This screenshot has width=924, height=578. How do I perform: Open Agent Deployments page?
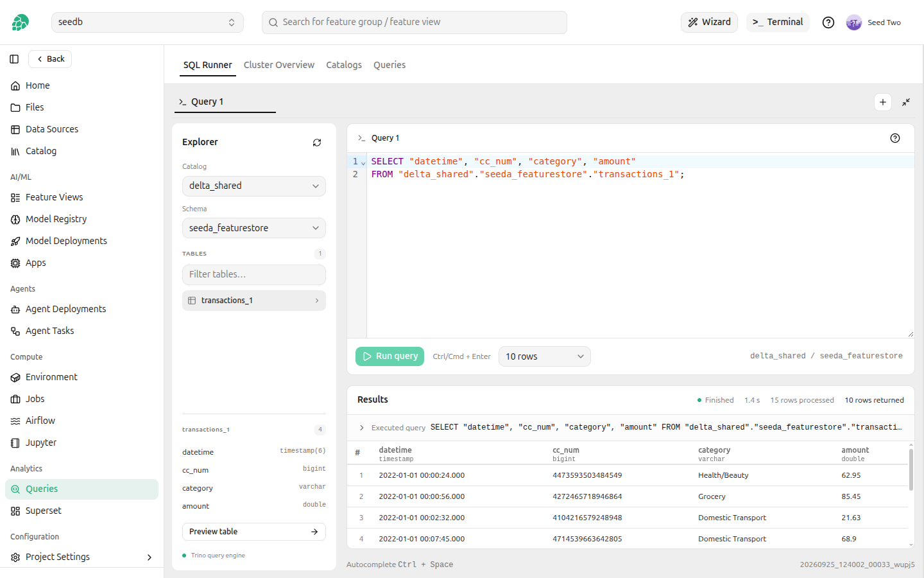[82, 309]
